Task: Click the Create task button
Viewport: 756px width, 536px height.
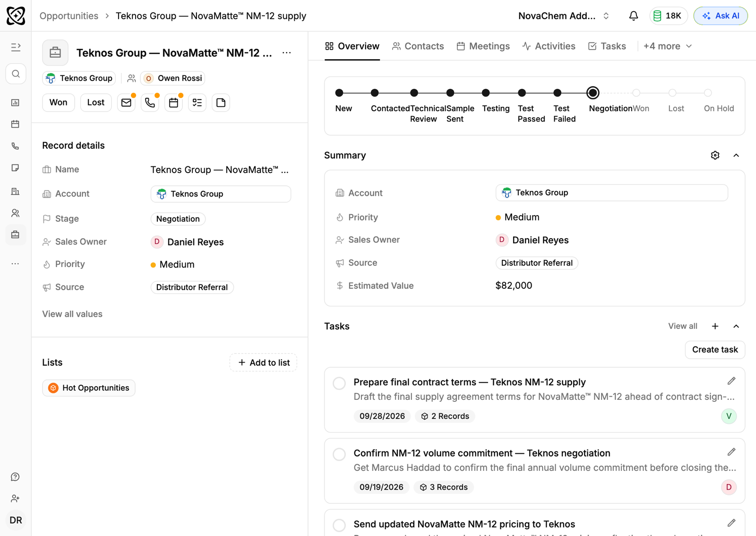Action: (x=715, y=350)
